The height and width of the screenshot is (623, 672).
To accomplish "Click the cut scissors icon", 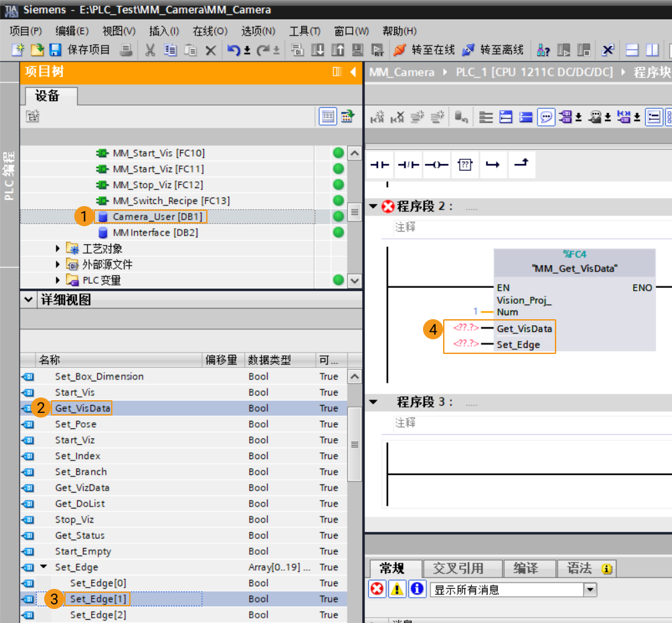I will [150, 50].
